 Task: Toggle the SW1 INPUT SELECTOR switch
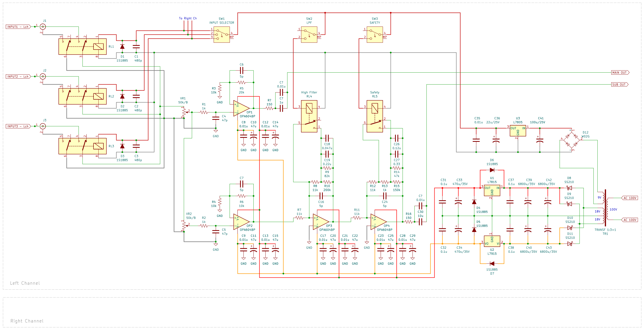point(222,35)
